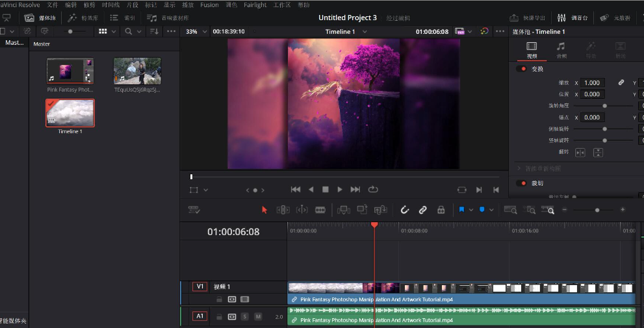Activate the trim edit mode tool
The width and height of the screenshot is (644, 328).
pyautogui.click(x=283, y=210)
